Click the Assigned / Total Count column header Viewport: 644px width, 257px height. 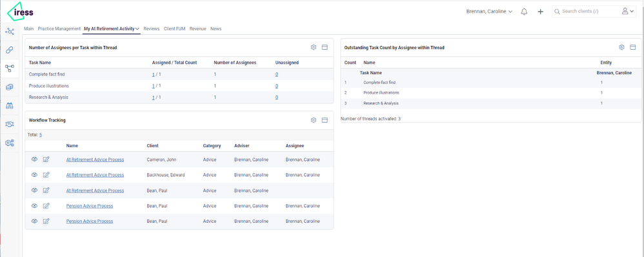[x=175, y=63]
